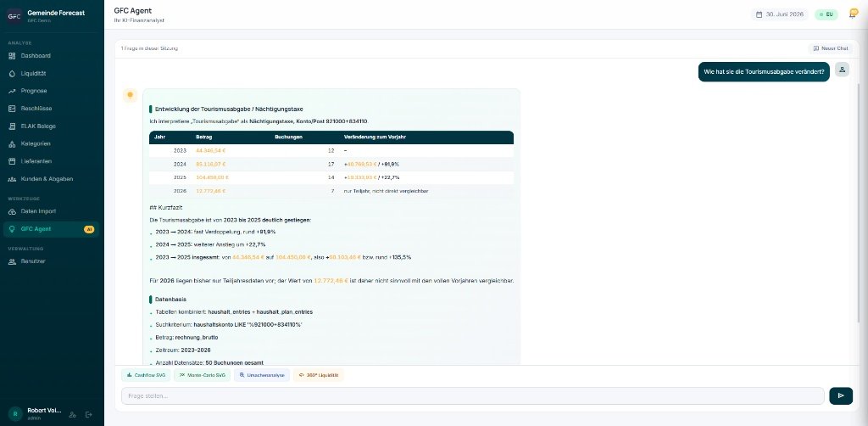868x426 pixels.
Task: Focus the Frage stellen input field
Action: [473, 395]
